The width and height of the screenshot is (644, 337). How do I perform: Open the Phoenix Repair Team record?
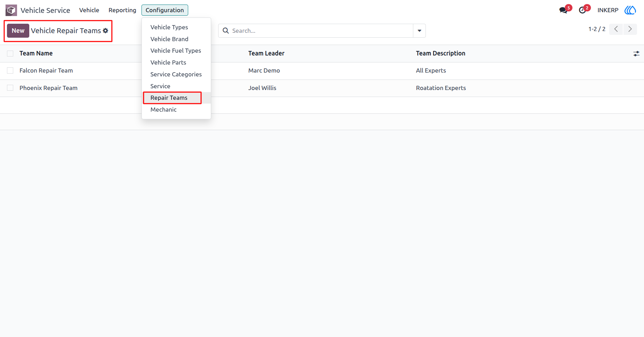[x=48, y=88]
